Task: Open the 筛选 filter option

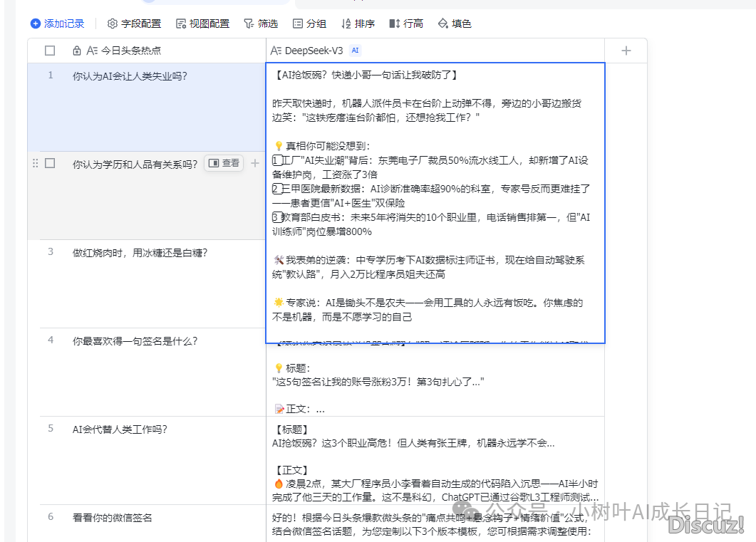Action: [x=261, y=24]
